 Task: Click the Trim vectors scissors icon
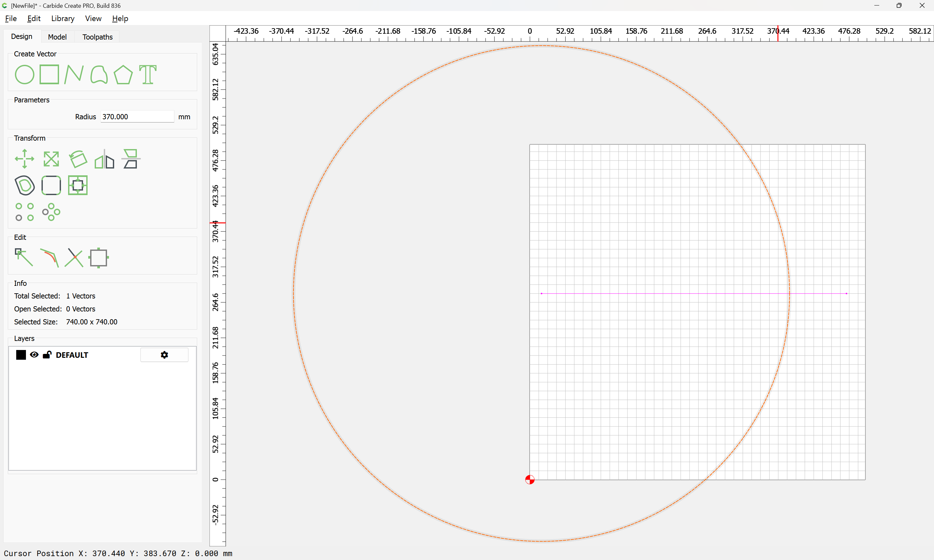tap(74, 257)
